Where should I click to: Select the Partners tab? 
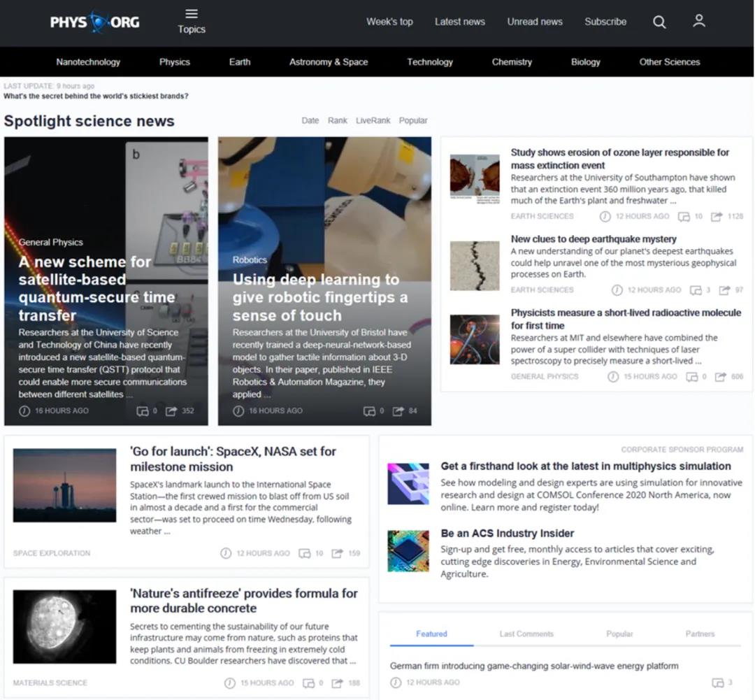point(700,634)
